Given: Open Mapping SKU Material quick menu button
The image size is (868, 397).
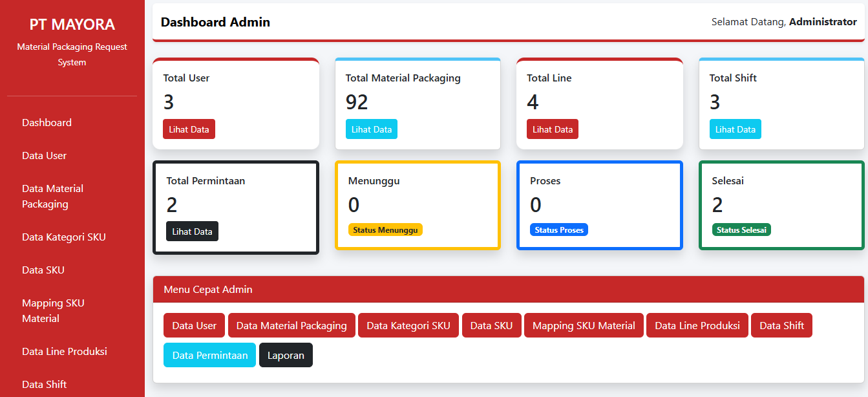Looking at the screenshot, I should (584, 326).
